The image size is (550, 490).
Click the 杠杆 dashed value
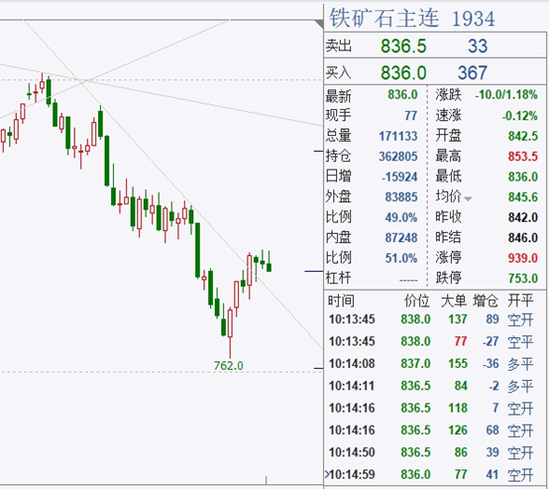click(x=408, y=280)
